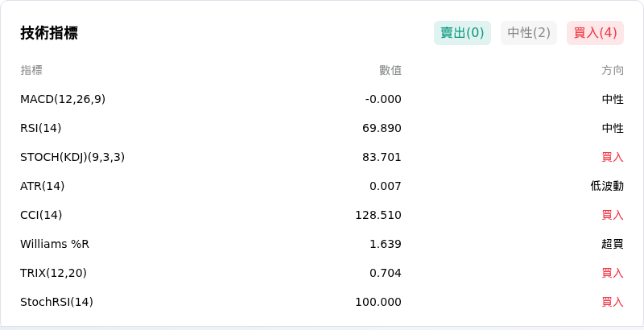This screenshot has width=644, height=330.
Task: Click the 69.890 RSI value
Action: click(x=382, y=129)
